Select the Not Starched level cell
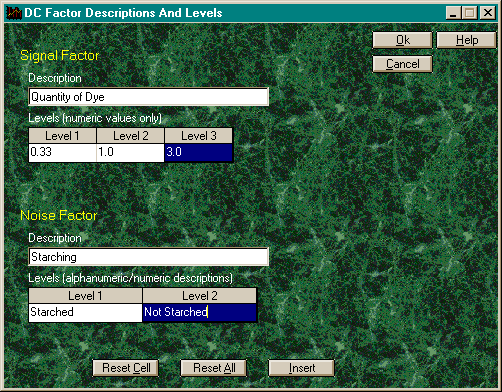 [200, 313]
